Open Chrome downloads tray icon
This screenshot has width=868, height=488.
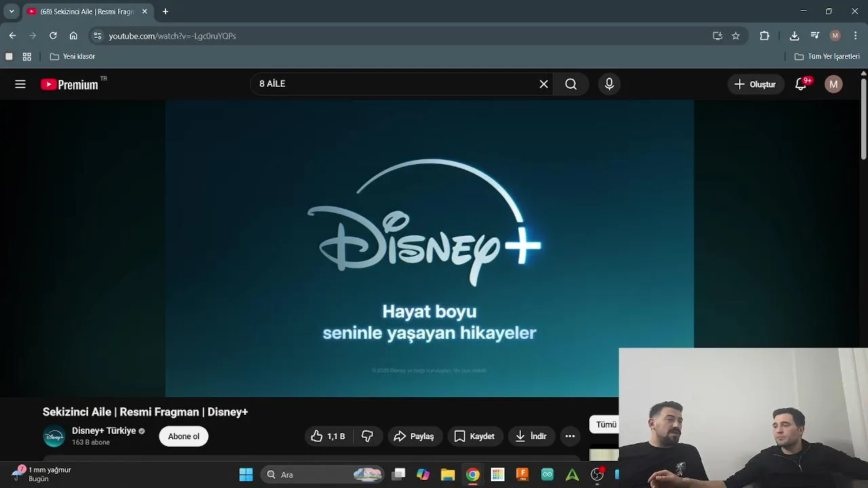pyautogui.click(x=794, y=36)
